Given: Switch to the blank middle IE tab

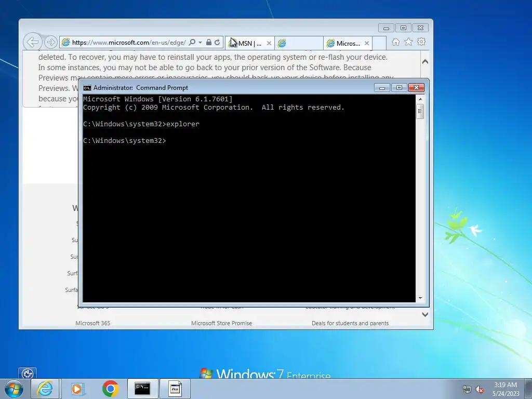Looking at the screenshot, I should [299, 44].
